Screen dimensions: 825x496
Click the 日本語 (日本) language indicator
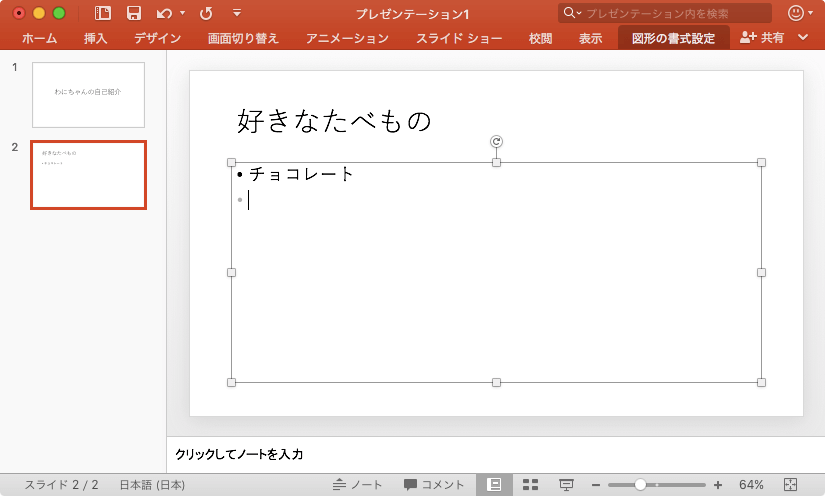coord(153,485)
